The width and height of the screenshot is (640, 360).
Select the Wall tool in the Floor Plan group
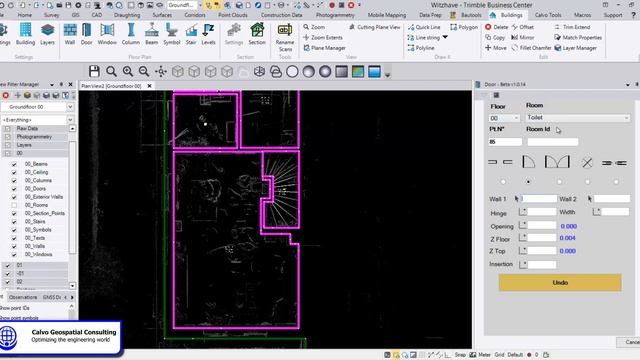click(70, 34)
